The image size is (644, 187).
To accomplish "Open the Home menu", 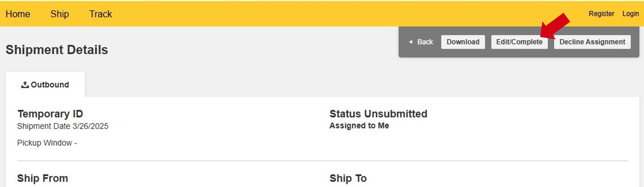I will click(18, 14).
